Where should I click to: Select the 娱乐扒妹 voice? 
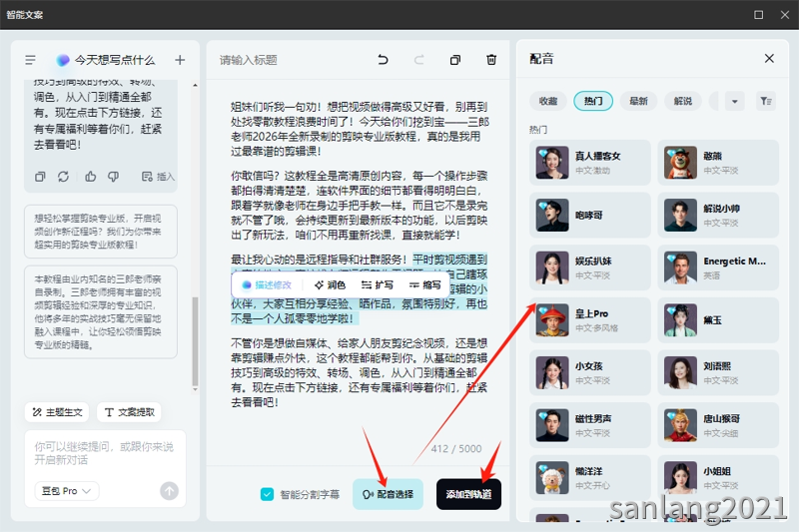pos(590,267)
